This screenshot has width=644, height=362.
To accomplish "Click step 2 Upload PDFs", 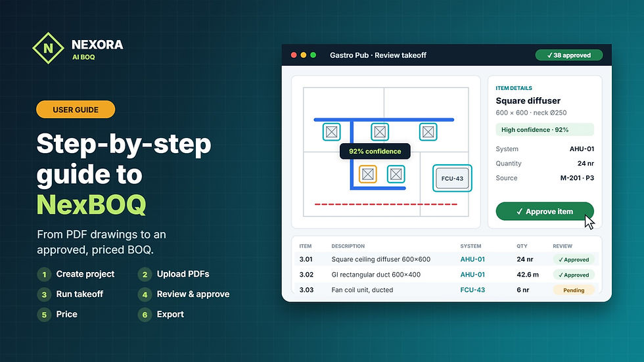I will [x=173, y=274].
